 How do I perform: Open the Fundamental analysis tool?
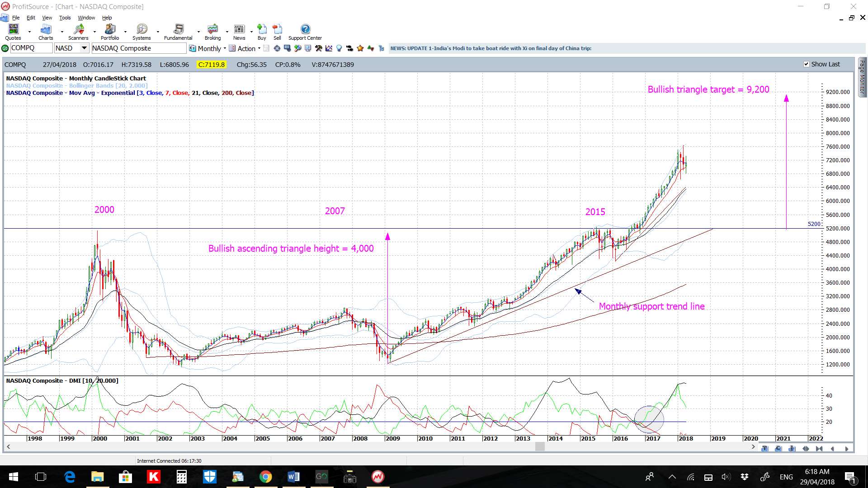178,32
